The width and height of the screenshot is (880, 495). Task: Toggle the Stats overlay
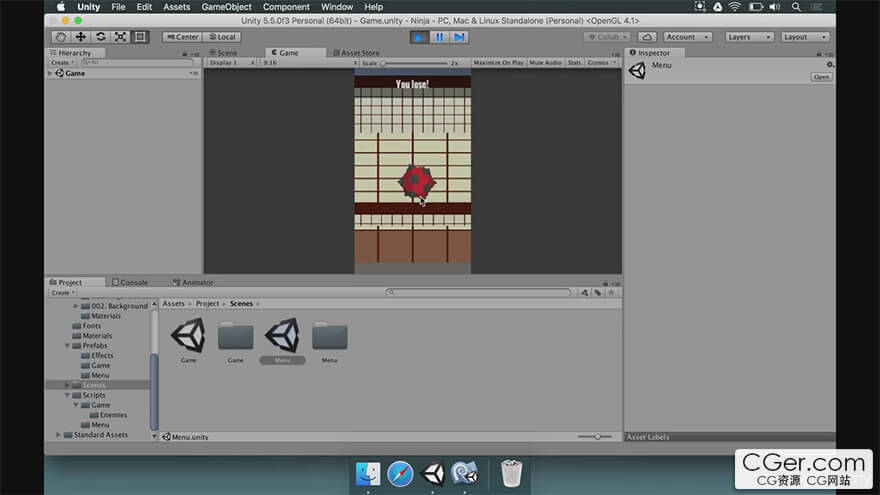[574, 63]
